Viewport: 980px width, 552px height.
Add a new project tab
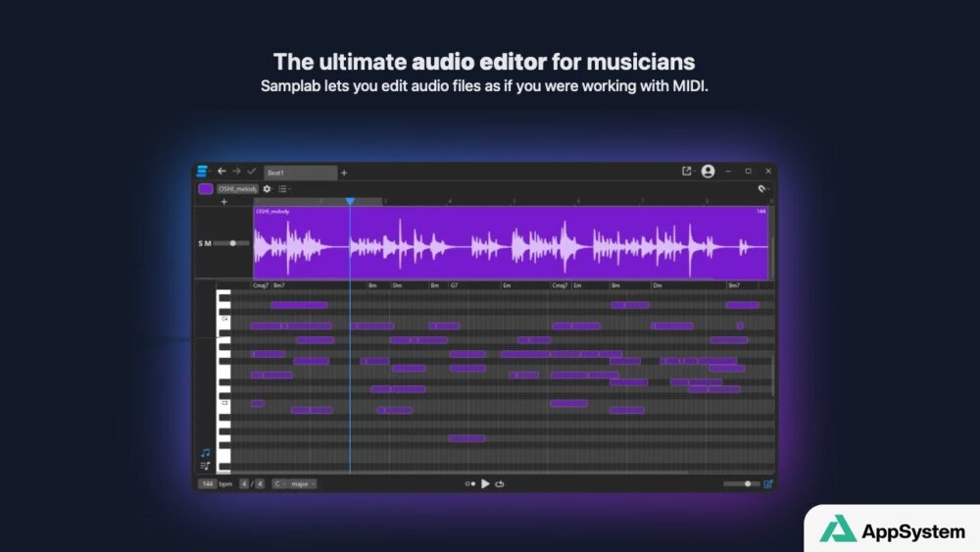click(344, 173)
